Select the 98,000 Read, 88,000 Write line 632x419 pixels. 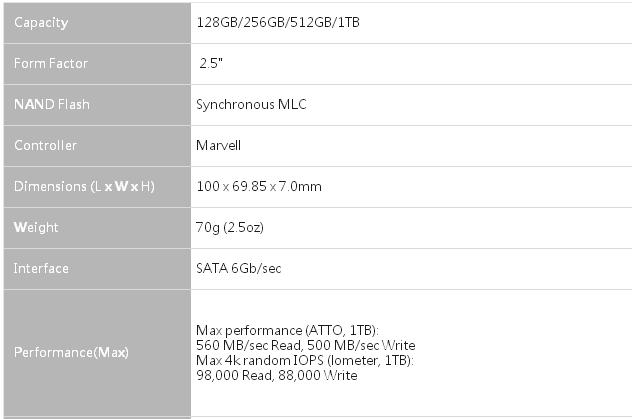click(x=276, y=375)
